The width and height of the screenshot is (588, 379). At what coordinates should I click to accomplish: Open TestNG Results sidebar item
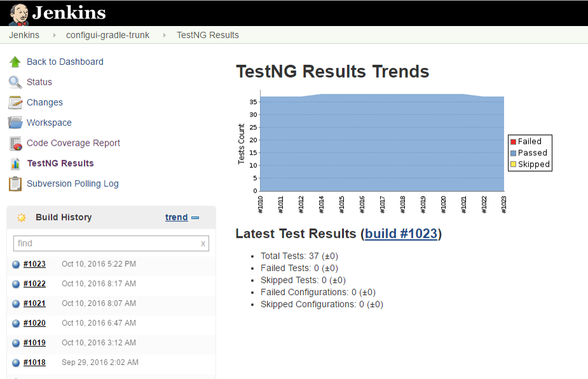point(60,163)
